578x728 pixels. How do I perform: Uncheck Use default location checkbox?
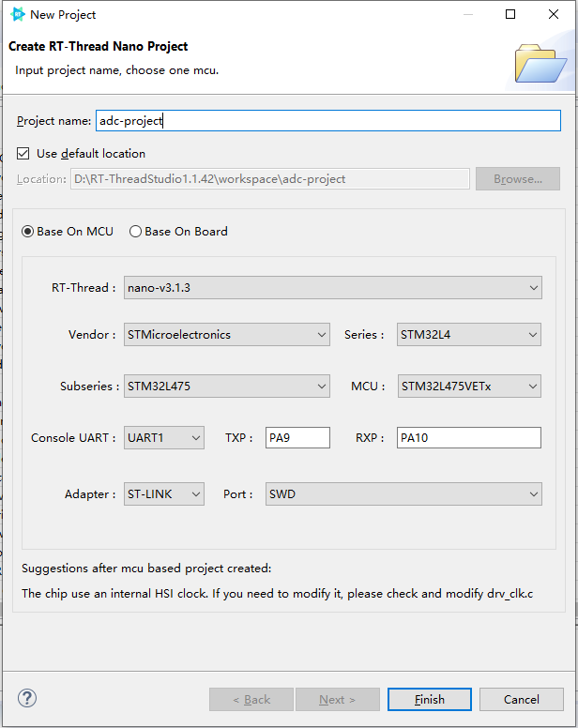click(x=23, y=153)
